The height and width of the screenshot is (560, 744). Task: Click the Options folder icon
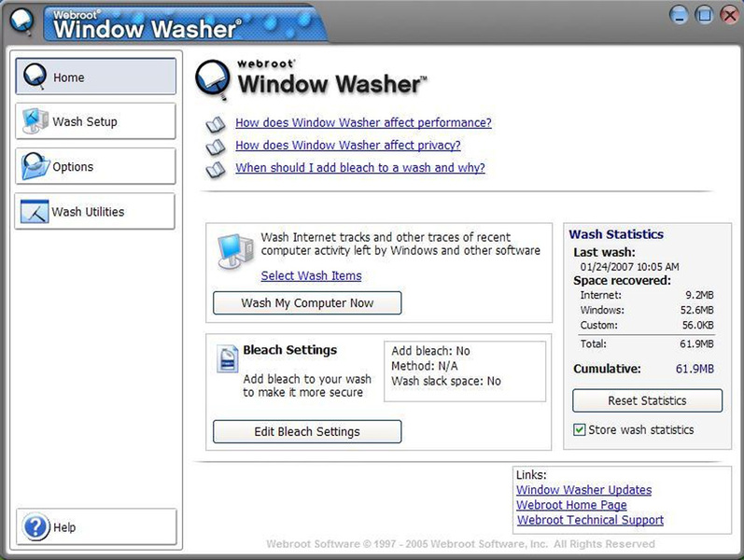[x=35, y=166]
